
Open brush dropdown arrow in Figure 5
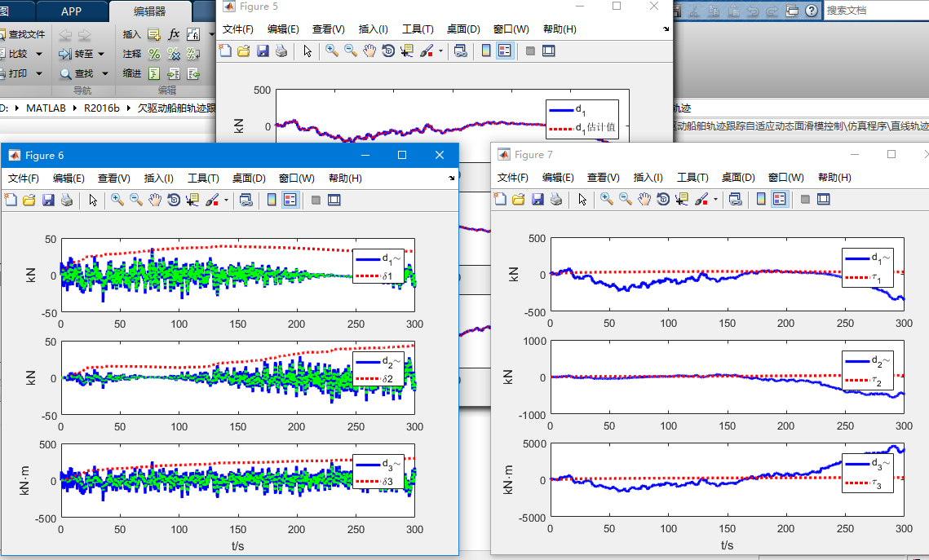(x=440, y=51)
